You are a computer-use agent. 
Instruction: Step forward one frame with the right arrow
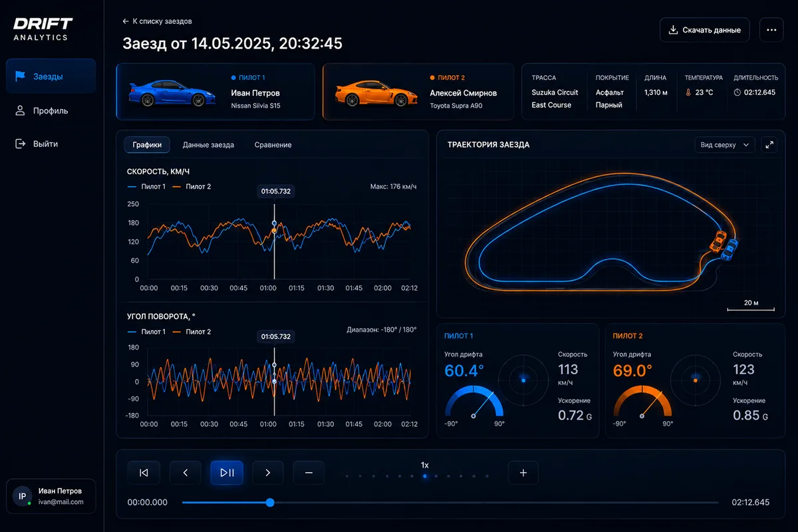coord(268,473)
